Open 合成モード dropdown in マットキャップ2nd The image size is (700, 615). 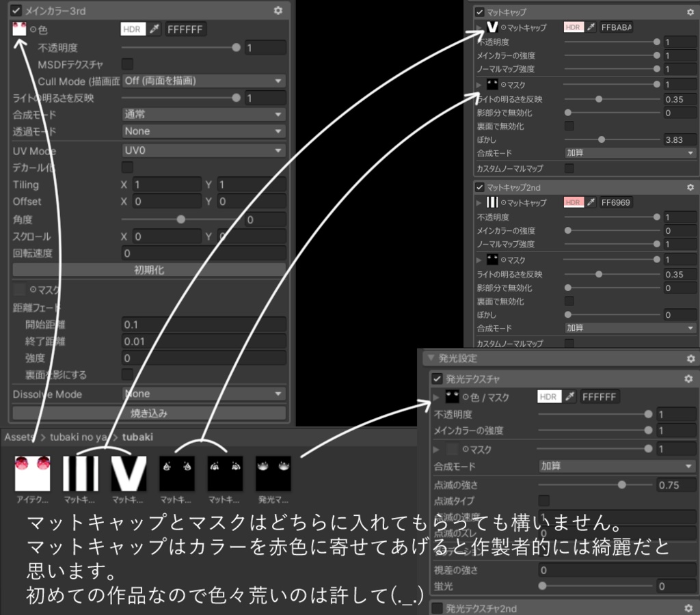click(x=630, y=327)
